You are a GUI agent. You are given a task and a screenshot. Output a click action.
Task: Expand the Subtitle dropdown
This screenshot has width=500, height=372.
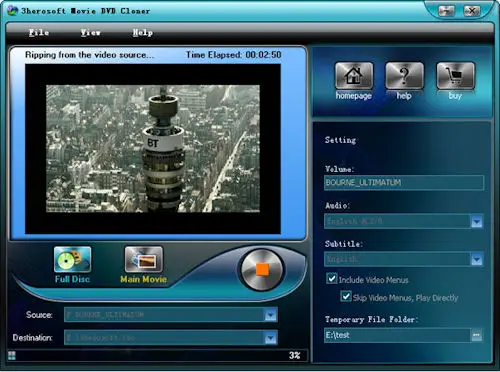[x=477, y=260]
